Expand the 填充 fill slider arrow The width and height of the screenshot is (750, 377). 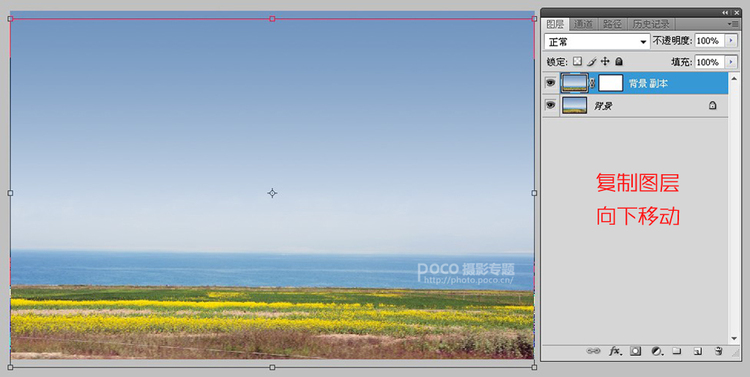click(731, 62)
